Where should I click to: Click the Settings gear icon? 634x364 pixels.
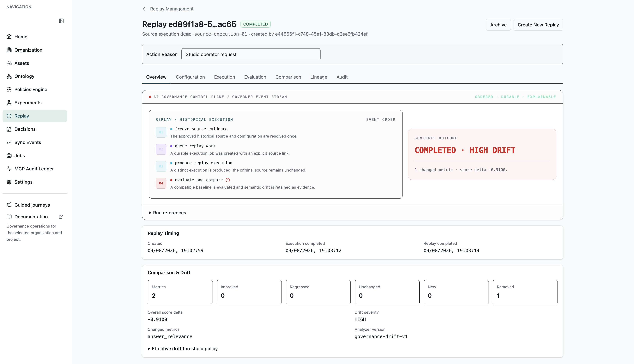[9, 182]
